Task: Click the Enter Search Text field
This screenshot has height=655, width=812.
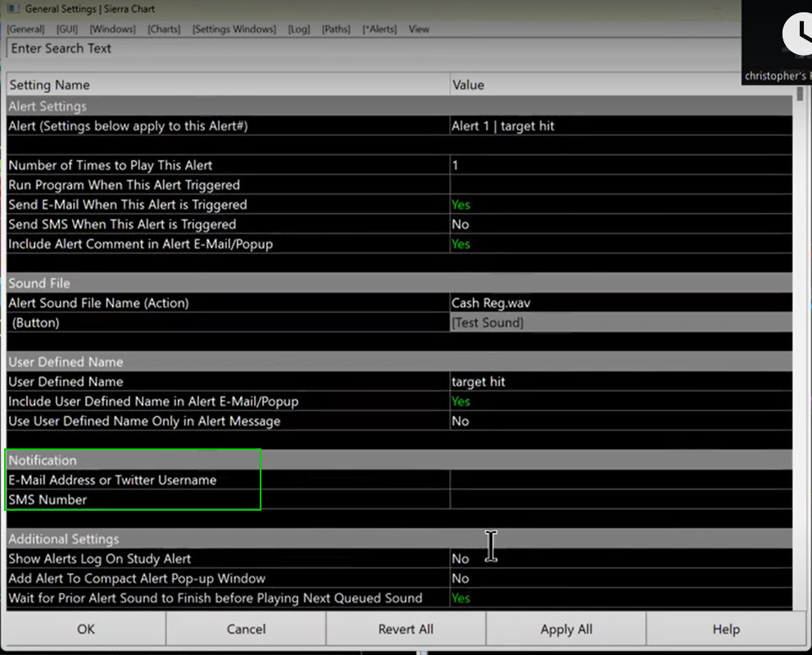Action: pos(373,48)
